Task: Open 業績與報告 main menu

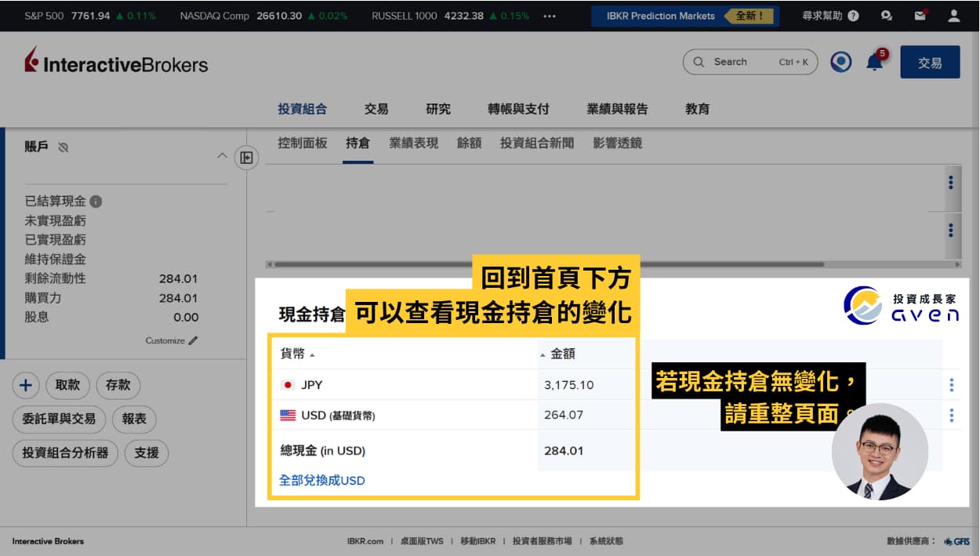Action: [x=617, y=109]
